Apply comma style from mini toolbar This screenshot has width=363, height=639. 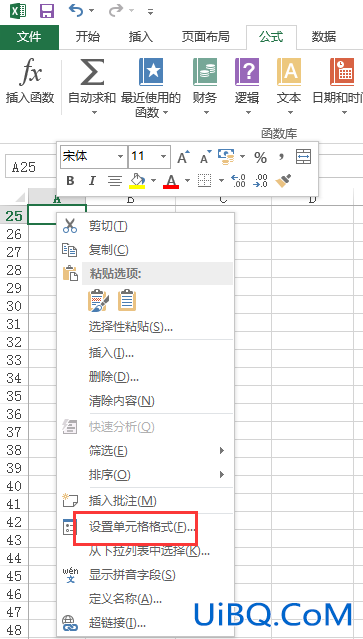281,156
